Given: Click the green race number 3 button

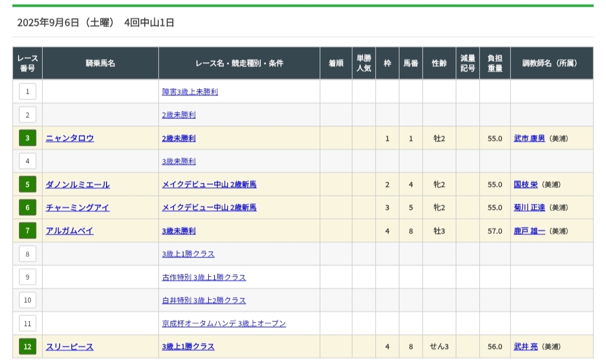Looking at the screenshot, I should (27, 138).
